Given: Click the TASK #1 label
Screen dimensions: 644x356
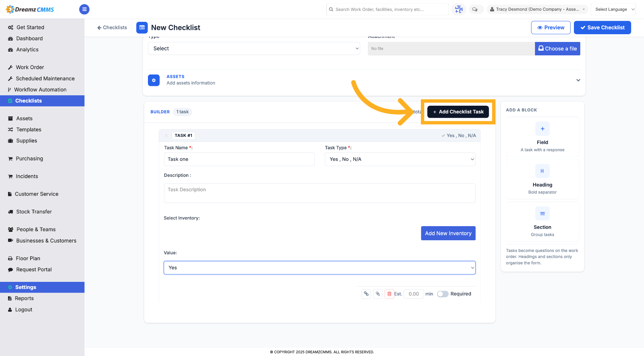Looking at the screenshot, I should tap(183, 136).
